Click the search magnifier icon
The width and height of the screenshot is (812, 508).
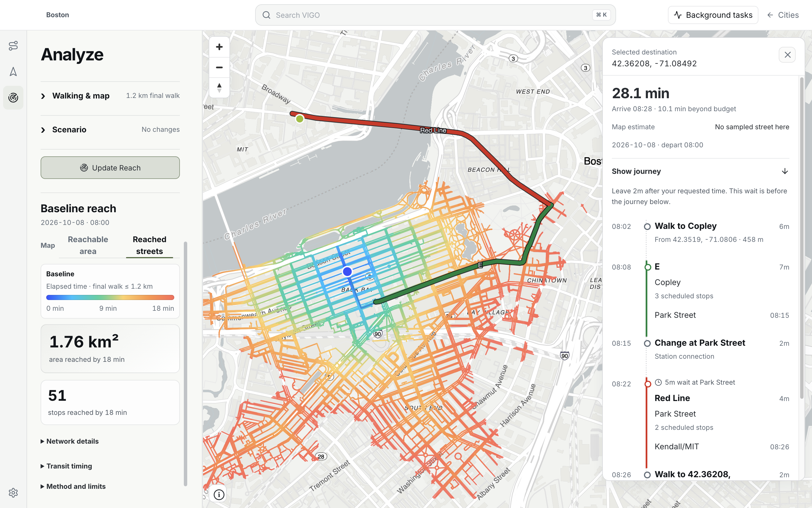(266, 15)
